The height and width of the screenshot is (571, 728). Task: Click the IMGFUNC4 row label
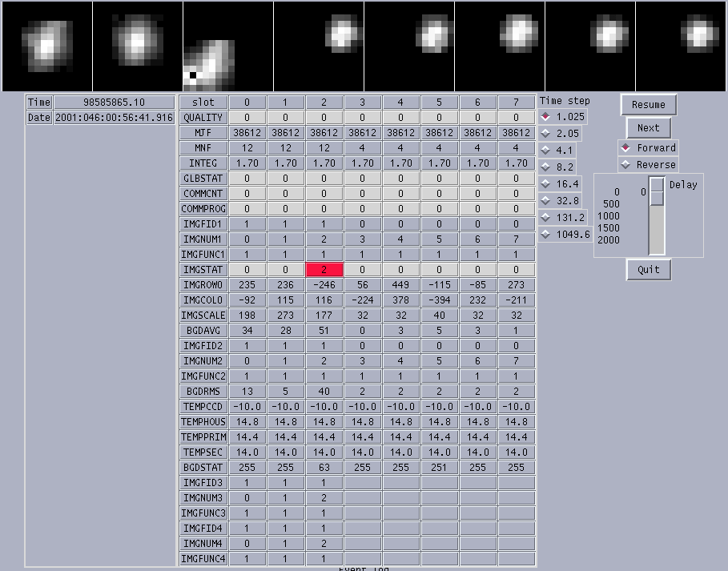[203, 558]
